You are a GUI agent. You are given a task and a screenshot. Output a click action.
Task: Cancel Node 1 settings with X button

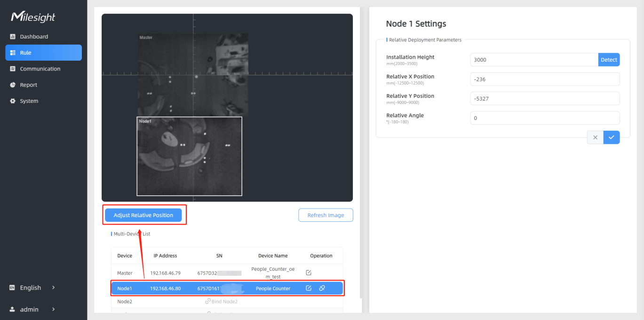(x=595, y=137)
